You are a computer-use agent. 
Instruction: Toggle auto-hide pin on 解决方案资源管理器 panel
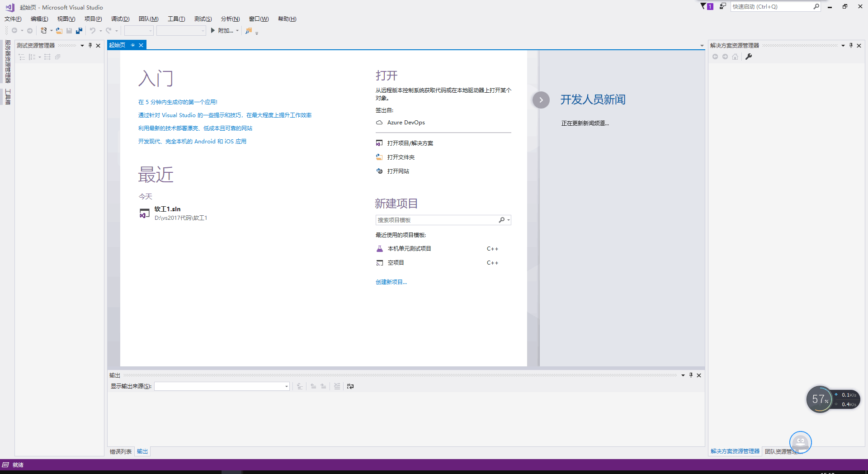[x=851, y=45]
